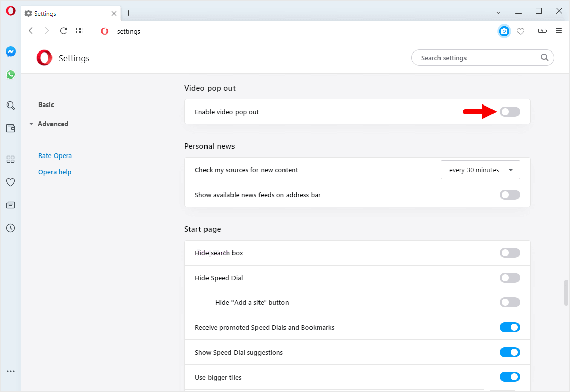Viewport: 570px width, 392px height.
Task: Open Bookmarks heart icon in sidebar
Action: point(11,182)
